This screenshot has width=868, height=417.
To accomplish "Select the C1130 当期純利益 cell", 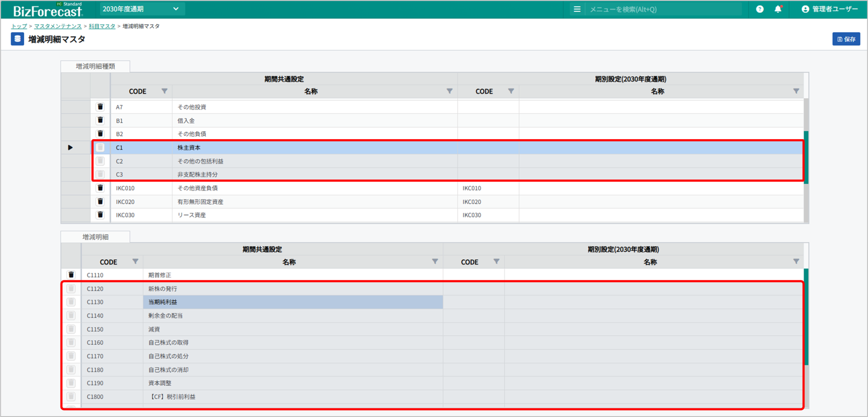I will point(292,302).
